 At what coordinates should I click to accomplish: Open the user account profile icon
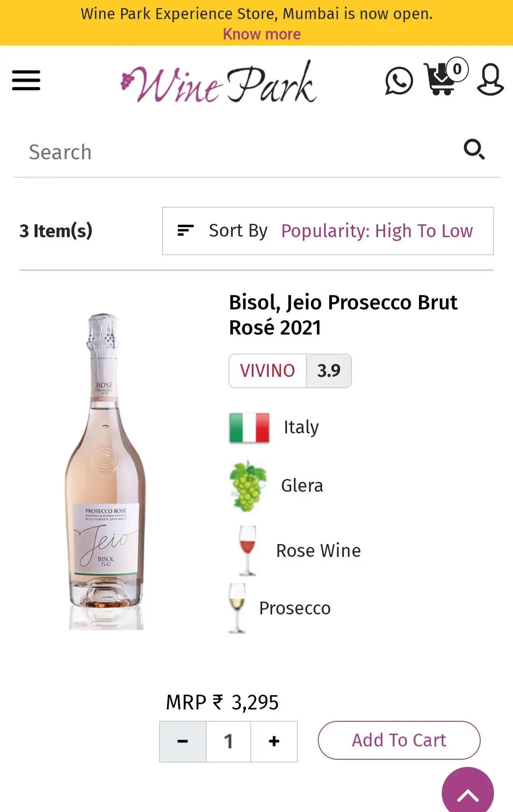point(490,80)
